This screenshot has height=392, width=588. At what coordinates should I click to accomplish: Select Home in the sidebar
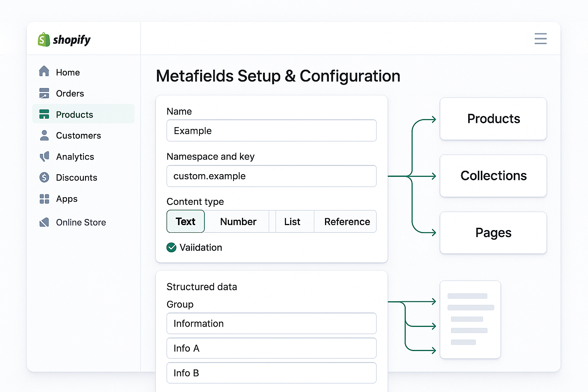click(68, 72)
